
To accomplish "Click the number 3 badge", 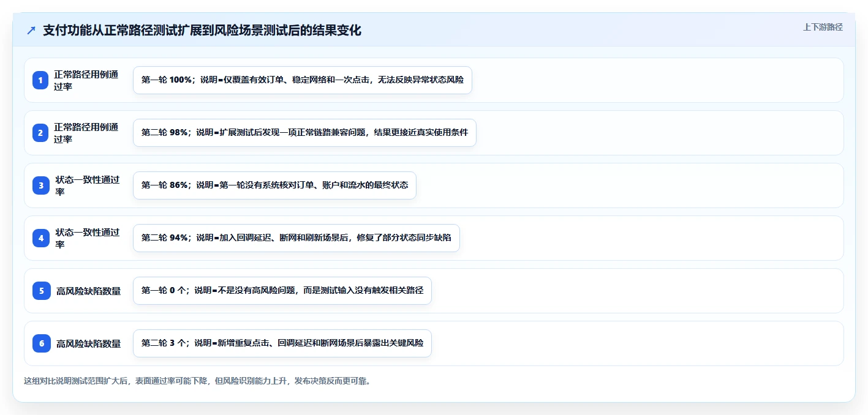I will click(40, 185).
